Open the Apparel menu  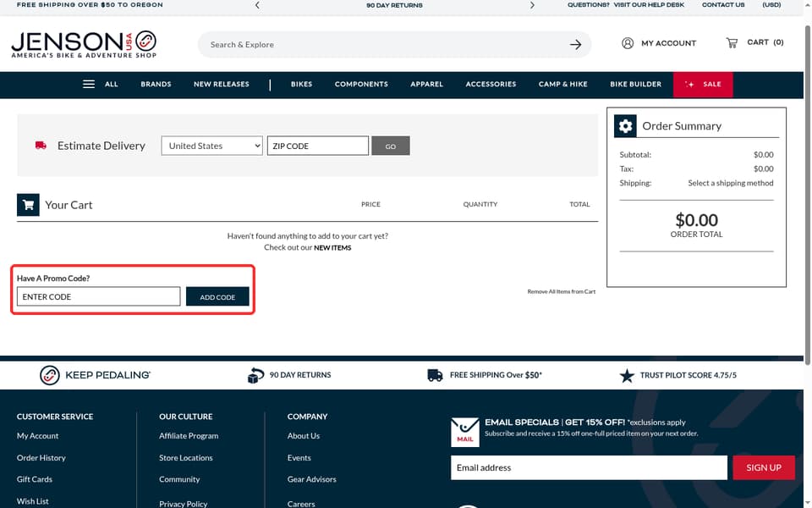[426, 84]
